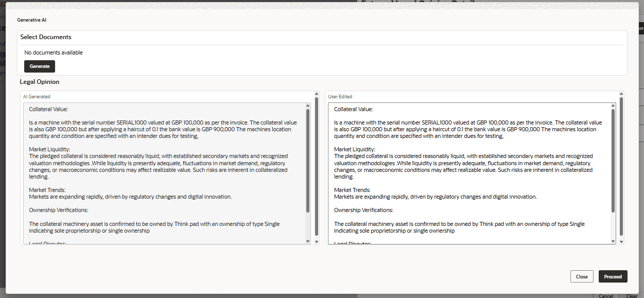Click 'Market Liquidity:' in the User Edited pane

[x=355, y=149]
